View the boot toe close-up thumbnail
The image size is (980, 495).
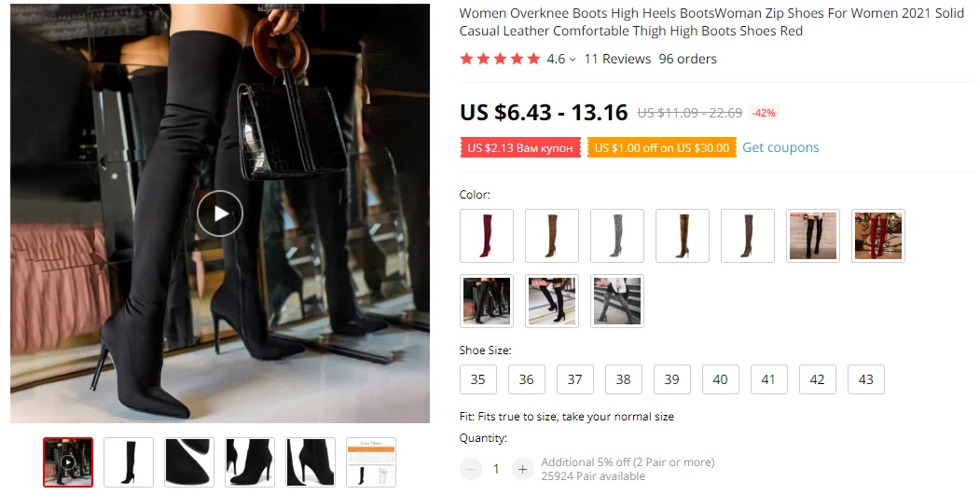click(x=189, y=462)
